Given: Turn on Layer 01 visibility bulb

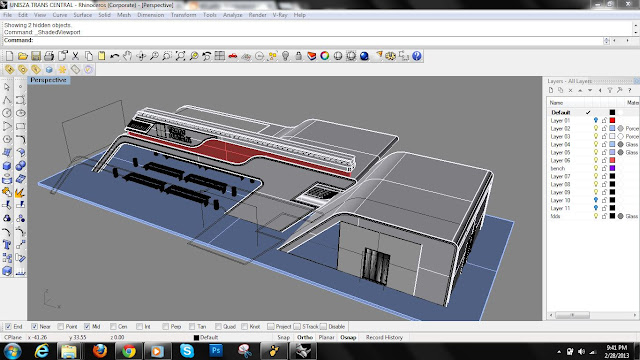Looking at the screenshot, I should point(596,120).
